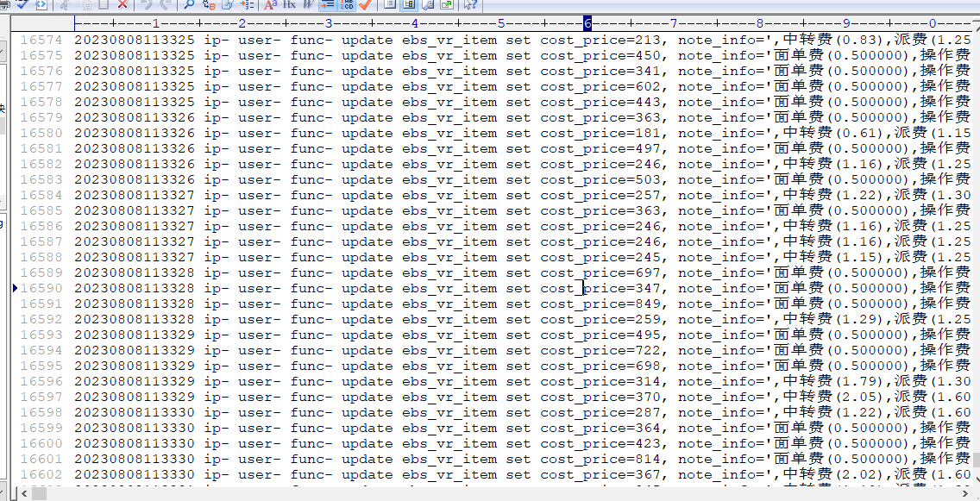The height and width of the screenshot is (501, 980).
Task: Click the vertical scrollbar thumb on right
Action: click(975, 460)
